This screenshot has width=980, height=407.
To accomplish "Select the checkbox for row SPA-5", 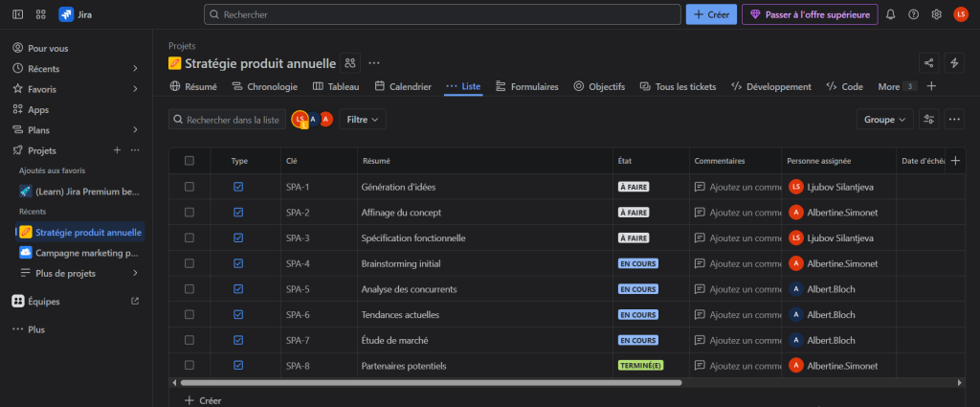I will coord(189,288).
